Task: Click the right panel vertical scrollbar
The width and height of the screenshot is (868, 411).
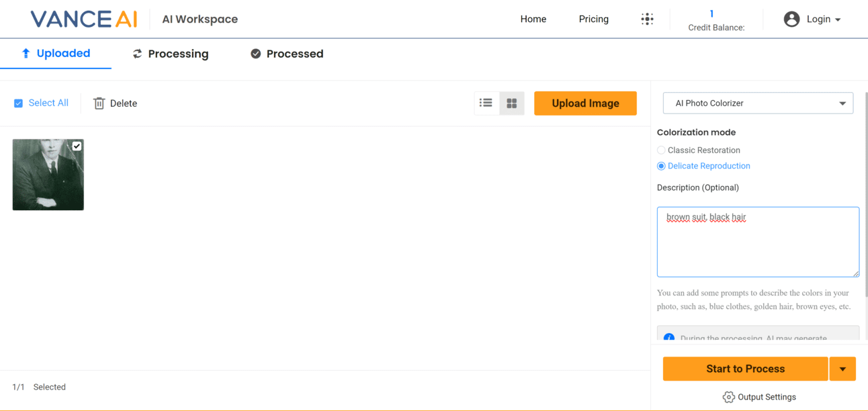Action: point(865,195)
